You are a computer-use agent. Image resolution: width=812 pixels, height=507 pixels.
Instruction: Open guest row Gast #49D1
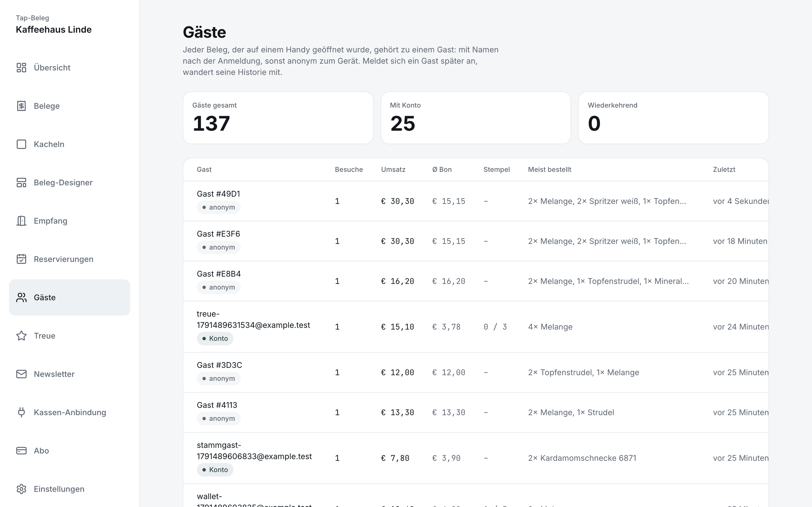476,201
